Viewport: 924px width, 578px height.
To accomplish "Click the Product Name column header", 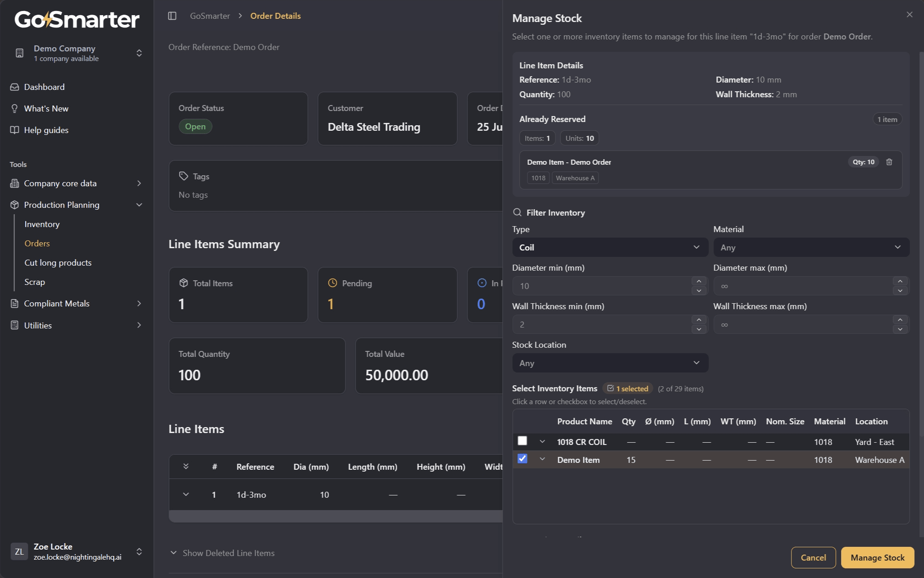I will [584, 421].
